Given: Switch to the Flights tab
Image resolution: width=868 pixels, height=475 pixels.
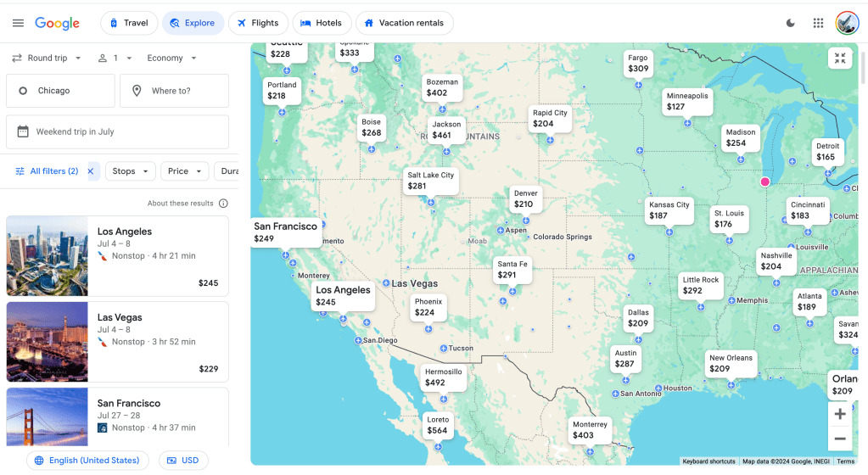Looking at the screenshot, I should click(x=258, y=23).
